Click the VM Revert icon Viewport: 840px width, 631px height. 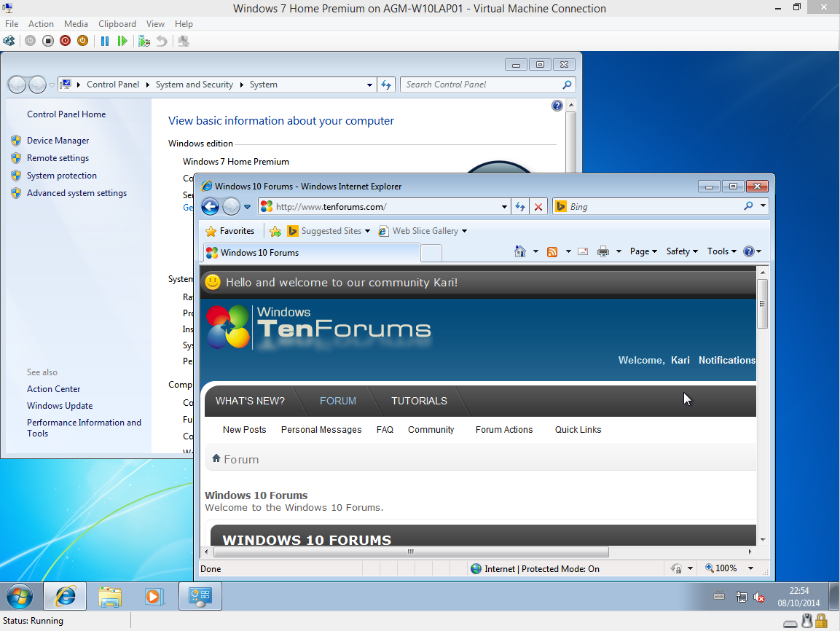tap(161, 41)
